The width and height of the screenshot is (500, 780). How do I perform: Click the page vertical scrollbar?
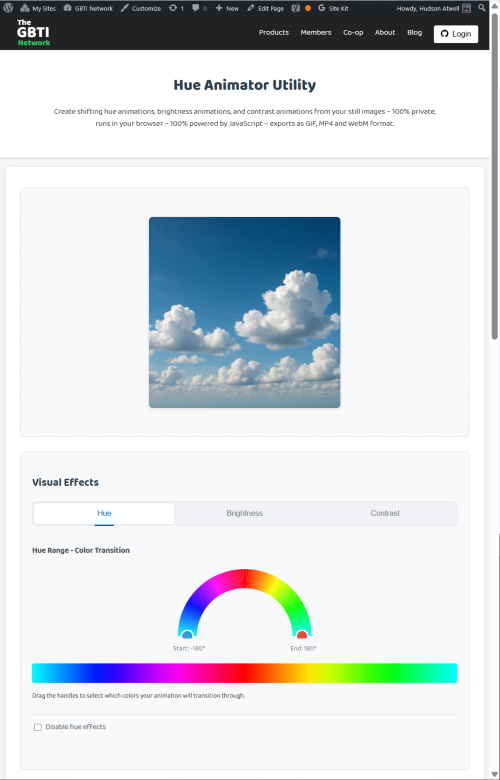(495, 178)
